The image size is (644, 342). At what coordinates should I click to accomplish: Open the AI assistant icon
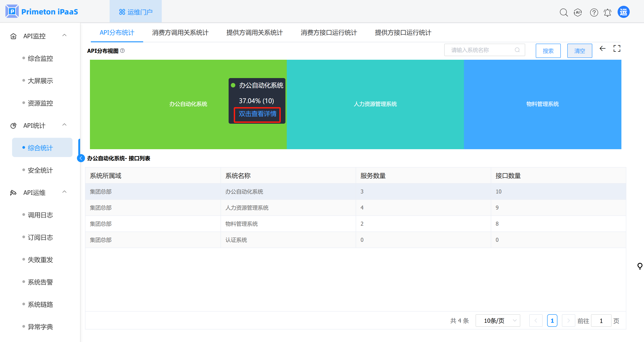tap(578, 12)
